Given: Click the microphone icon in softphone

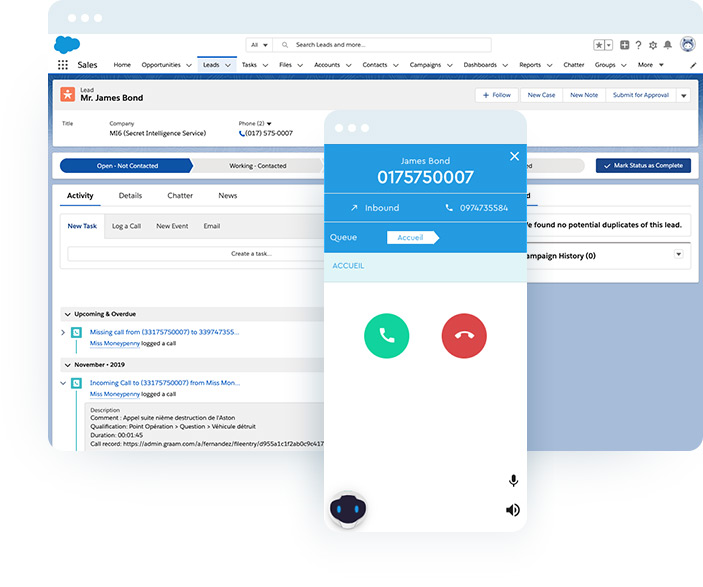Looking at the screenshot, I should (x=513, y=481).
